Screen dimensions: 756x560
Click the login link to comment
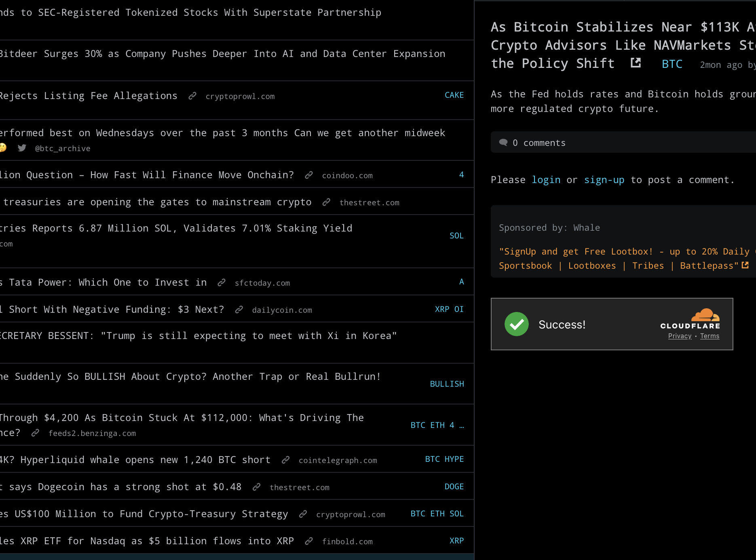[546, 180]
